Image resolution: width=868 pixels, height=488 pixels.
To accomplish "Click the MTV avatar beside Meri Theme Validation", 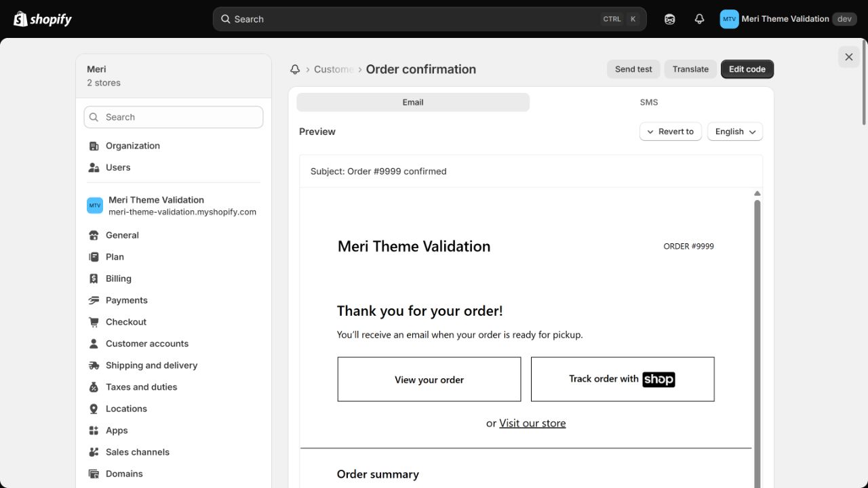I will 95,205.
